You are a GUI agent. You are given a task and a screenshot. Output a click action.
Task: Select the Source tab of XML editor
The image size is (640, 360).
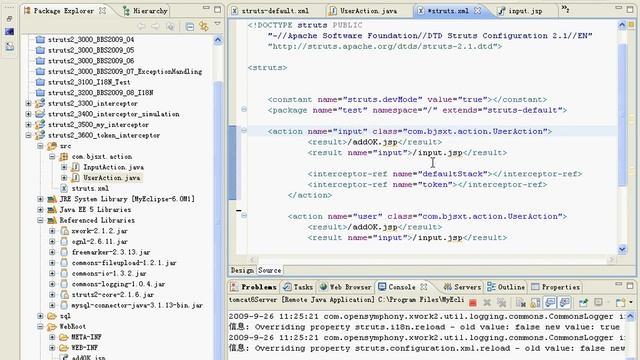click(x=269, y=270)
